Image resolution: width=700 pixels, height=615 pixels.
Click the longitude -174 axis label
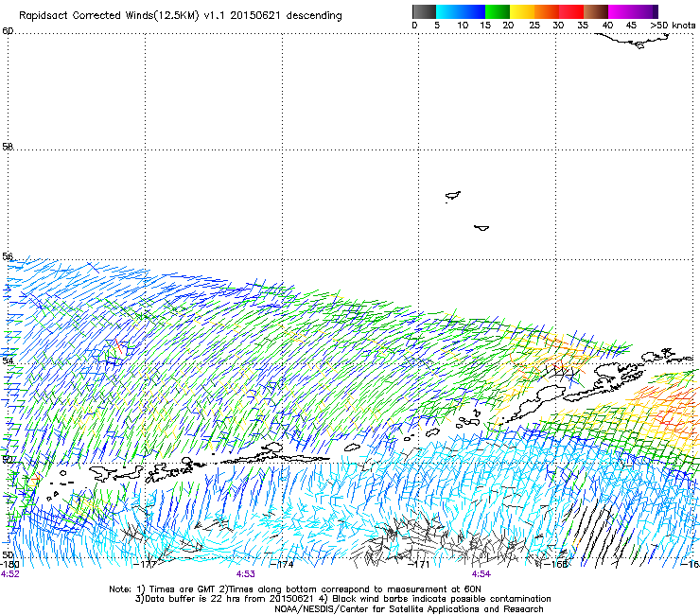tap(282, 564)
